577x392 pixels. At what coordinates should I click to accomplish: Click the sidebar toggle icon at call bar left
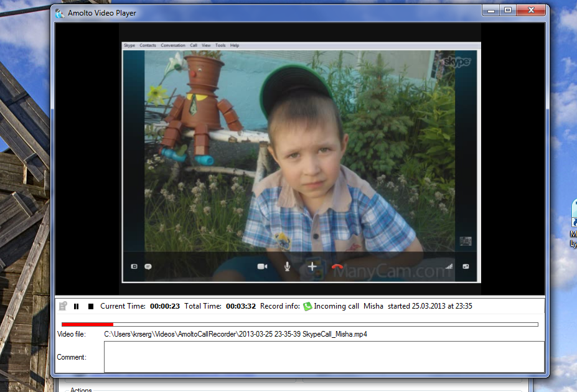(133, 266)
